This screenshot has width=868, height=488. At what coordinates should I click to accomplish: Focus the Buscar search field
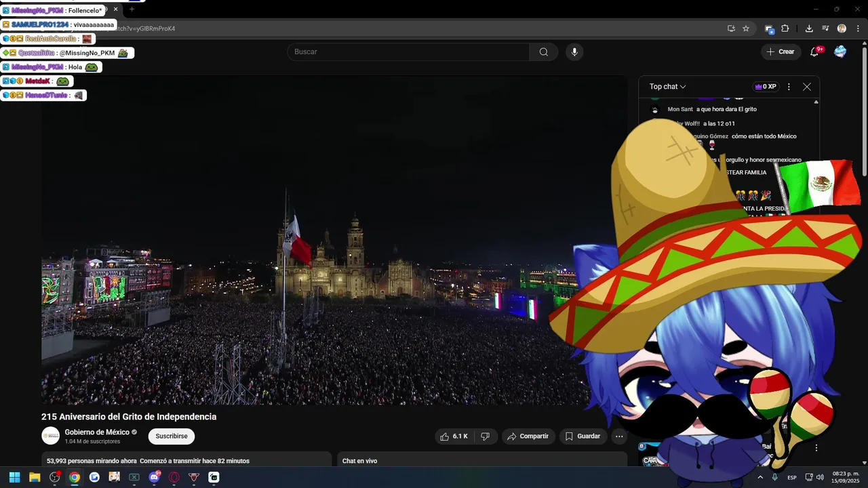coord(409,52)
